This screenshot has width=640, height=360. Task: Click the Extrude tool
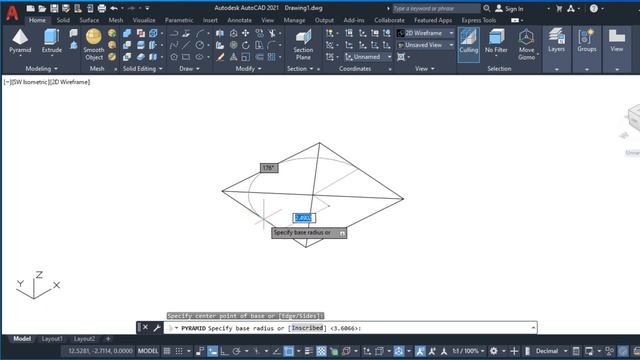tap(52, 41)
